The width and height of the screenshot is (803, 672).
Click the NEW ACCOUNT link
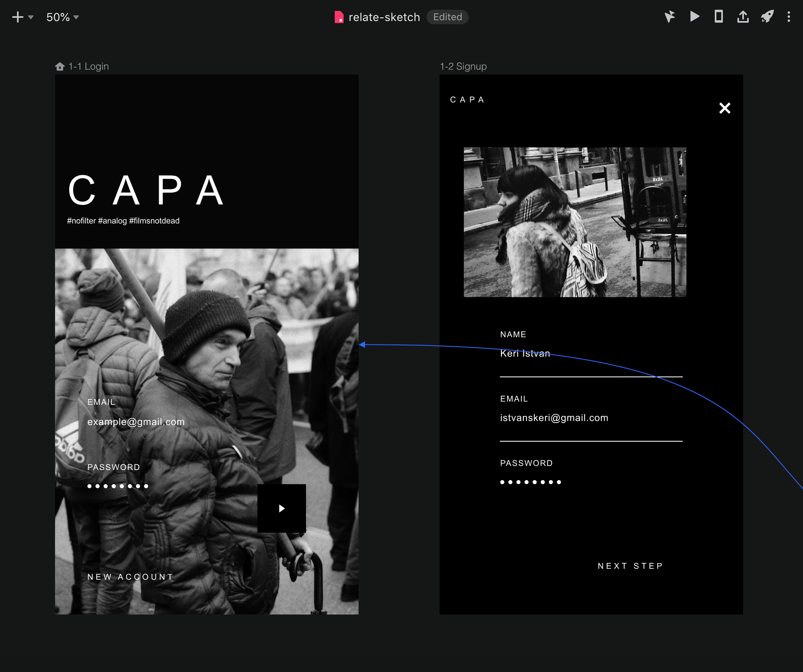point(130,576)
